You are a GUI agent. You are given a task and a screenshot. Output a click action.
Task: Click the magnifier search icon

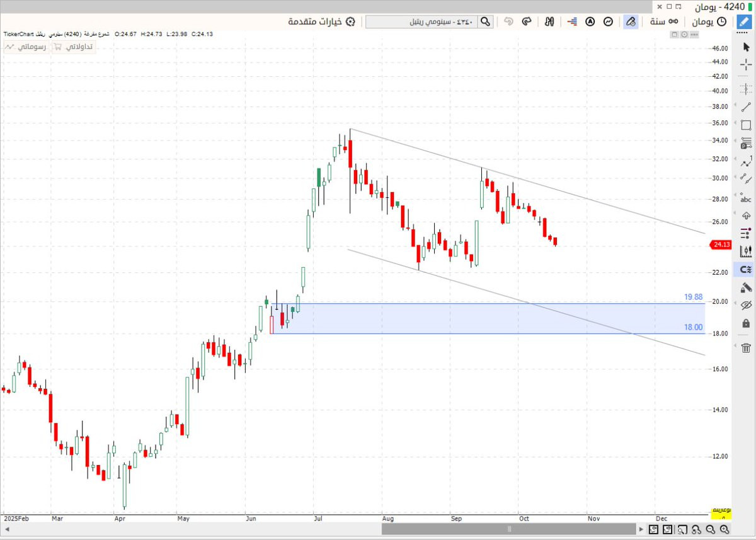pyautogui.click(x=486, y=21)
